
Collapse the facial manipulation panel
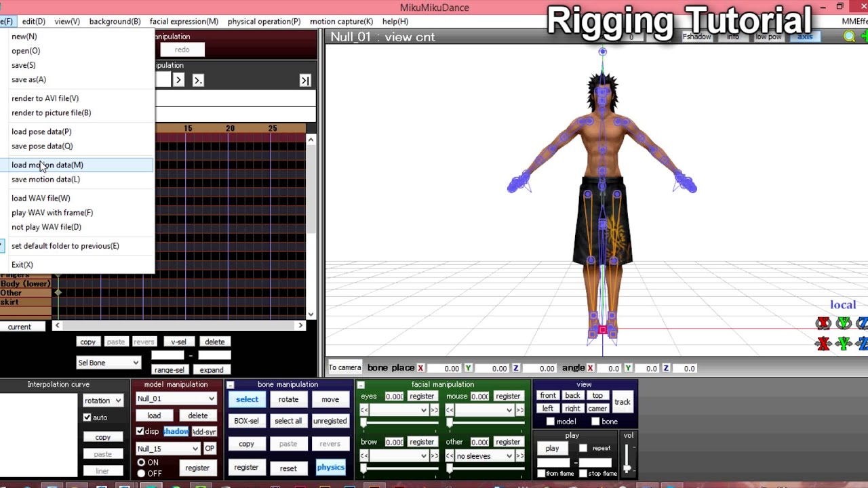coord(361,384)
